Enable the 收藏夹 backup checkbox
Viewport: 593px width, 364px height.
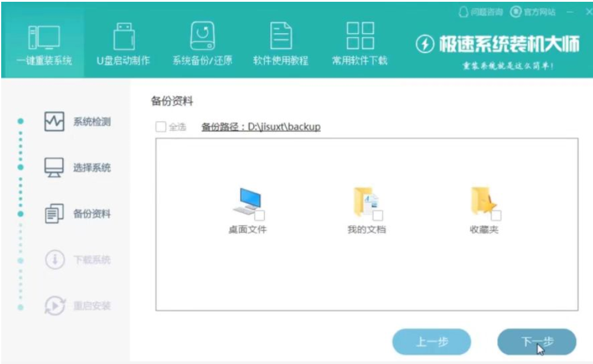[x=496, y=215]
